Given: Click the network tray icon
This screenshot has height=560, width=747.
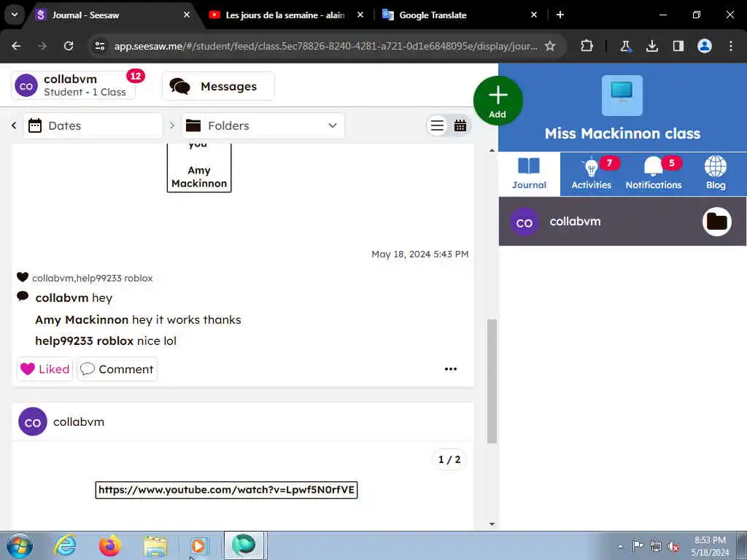Looking at the screenshot, I should [x=656, y=546].
